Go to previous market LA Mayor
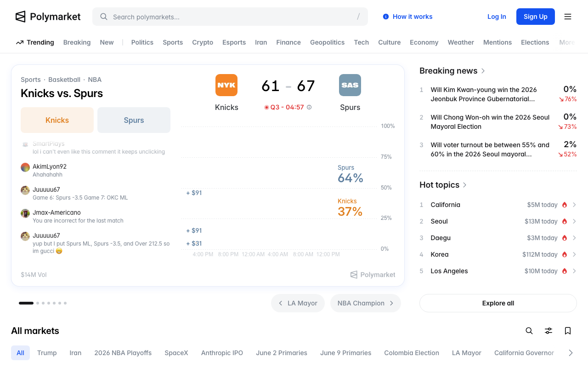This screenshot has height=368, width=588. click(298, 303)
